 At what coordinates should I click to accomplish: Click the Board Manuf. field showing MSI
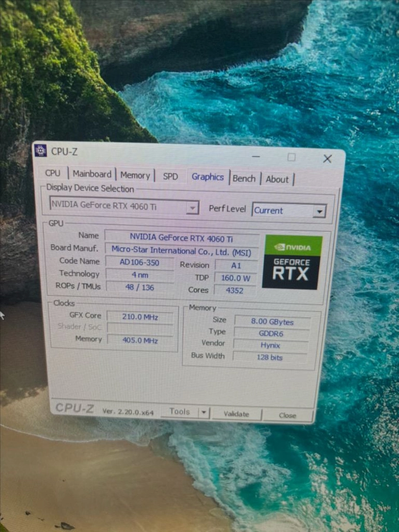181,251
